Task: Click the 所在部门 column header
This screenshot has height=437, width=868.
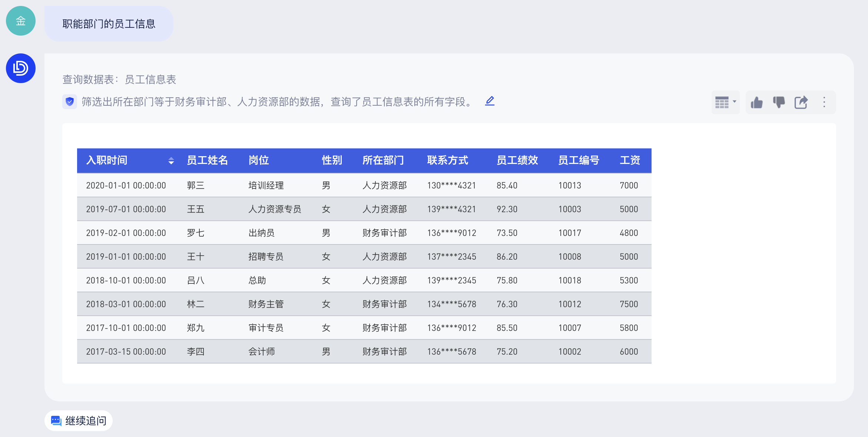Action: [x=383, y=160]
